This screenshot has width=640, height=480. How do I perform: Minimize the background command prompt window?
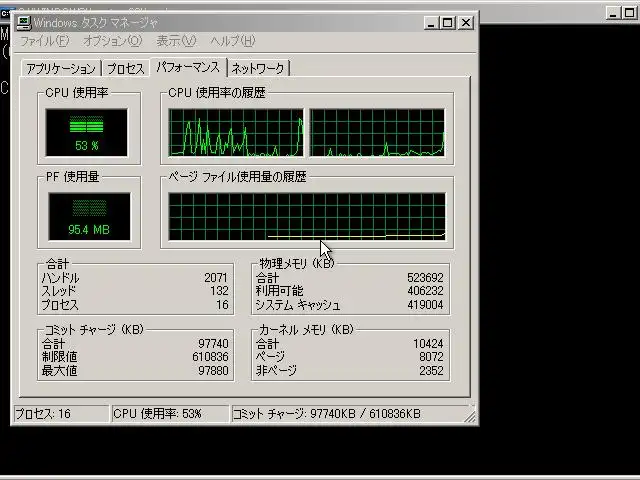tap(613, 13)
